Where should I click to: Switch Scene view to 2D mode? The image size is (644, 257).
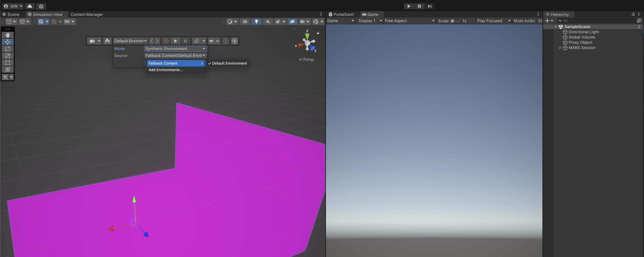245,22
